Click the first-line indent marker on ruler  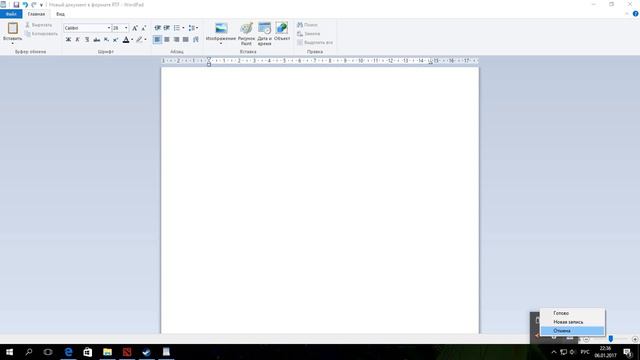(x=209, y=59)
